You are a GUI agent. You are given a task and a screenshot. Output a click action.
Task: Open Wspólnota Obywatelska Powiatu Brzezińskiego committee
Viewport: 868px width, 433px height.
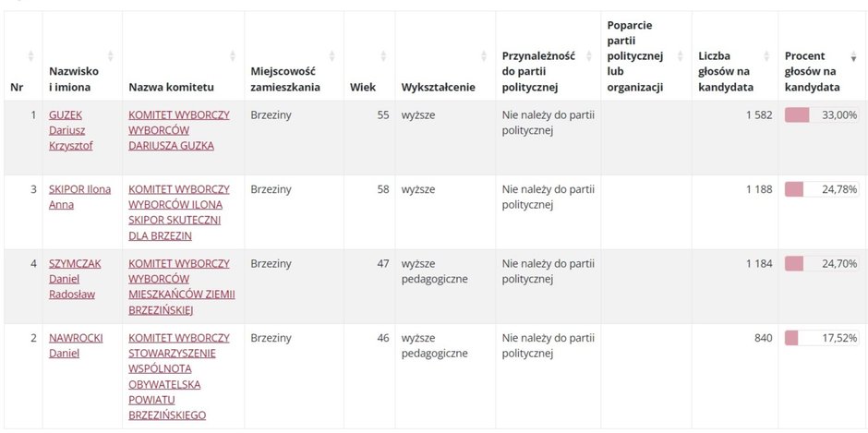coord(179,376)
